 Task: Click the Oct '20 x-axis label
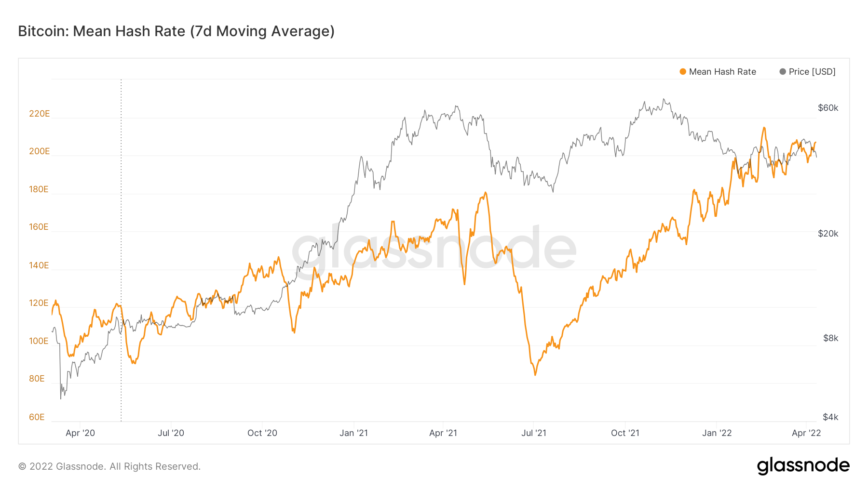pos(262,433)
